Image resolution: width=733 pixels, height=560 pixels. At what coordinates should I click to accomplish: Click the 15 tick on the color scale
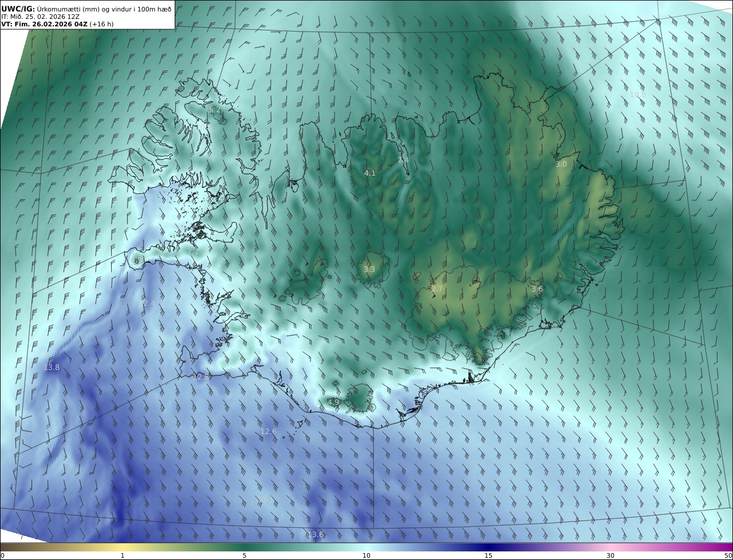(x=488, y=555)
